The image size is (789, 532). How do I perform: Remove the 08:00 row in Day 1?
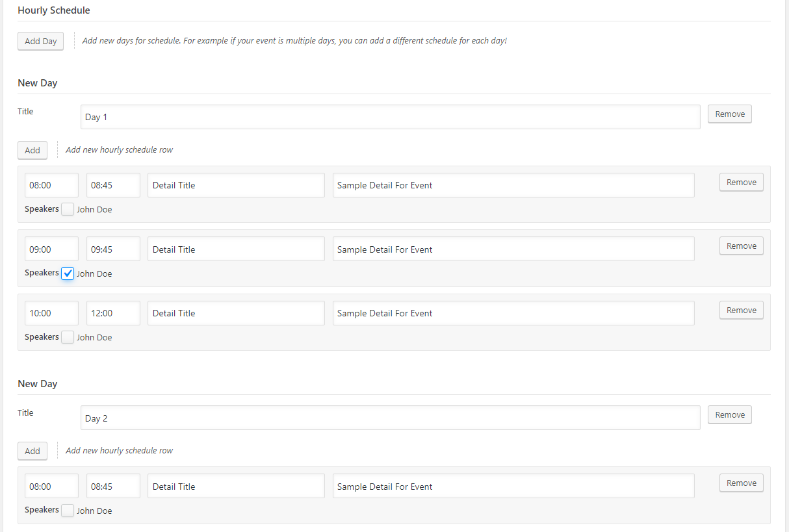pyautogui.click(x=741, y=183)
